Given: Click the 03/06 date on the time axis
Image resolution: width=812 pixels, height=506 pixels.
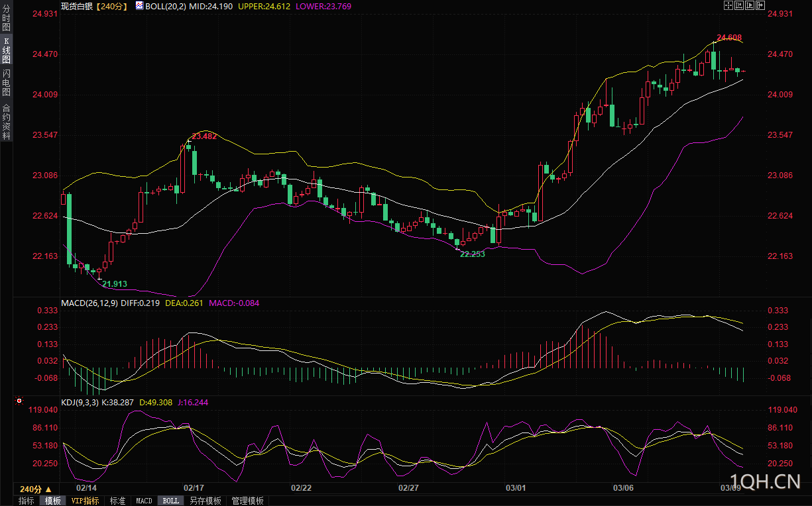Looking at the screenshot, I should tap(624, 488).
